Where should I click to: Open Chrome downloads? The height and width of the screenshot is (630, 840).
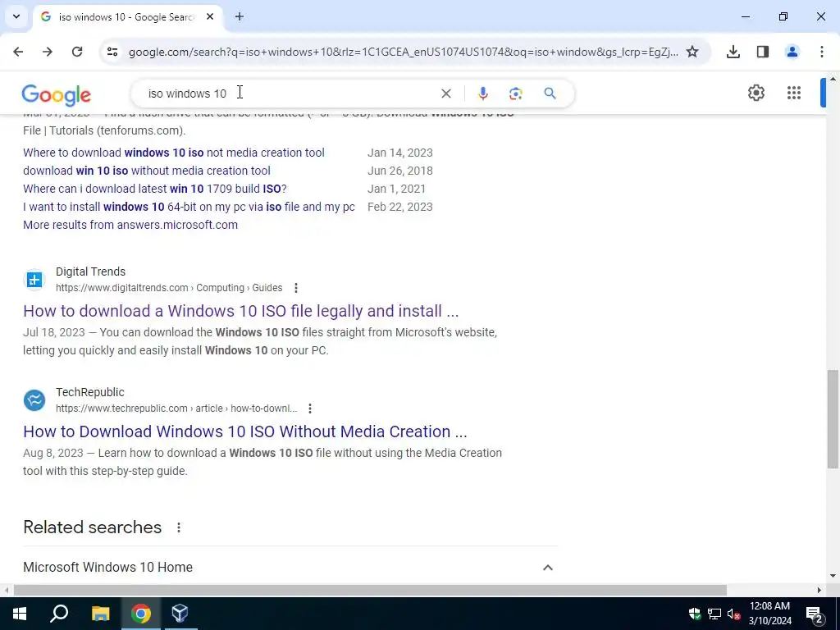tap(733, 52)
